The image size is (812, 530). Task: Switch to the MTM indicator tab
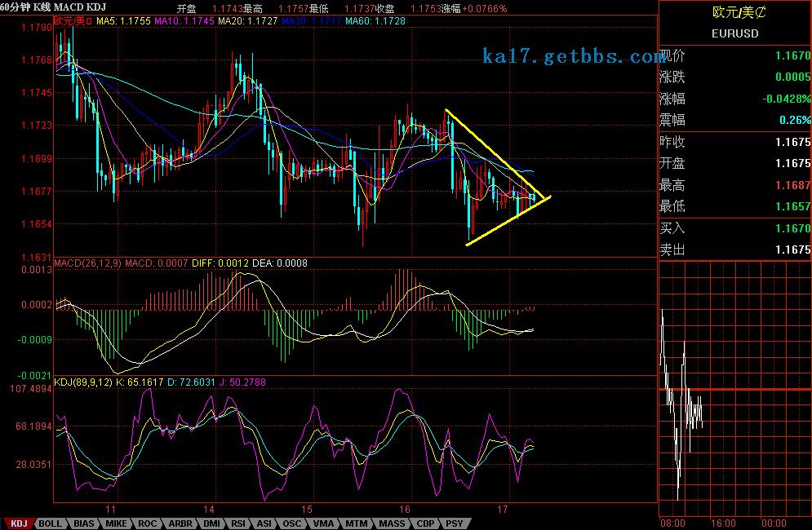356,523
